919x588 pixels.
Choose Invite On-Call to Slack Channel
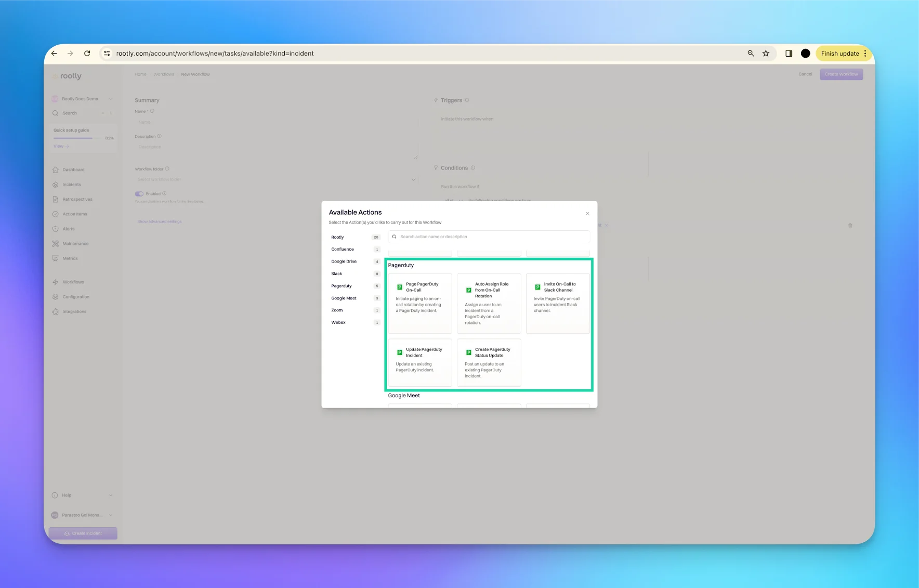(558, 304)
